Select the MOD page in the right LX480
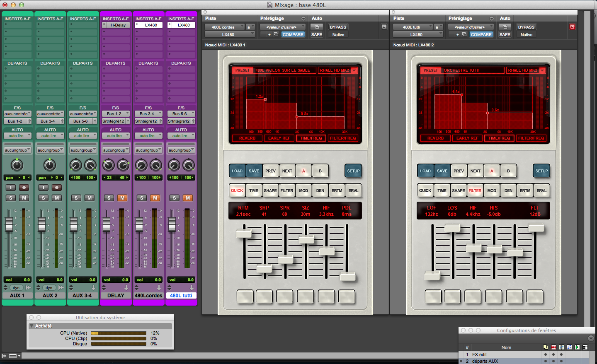Image resolution: width=597 pixels, height=364 pixels. 492,190
